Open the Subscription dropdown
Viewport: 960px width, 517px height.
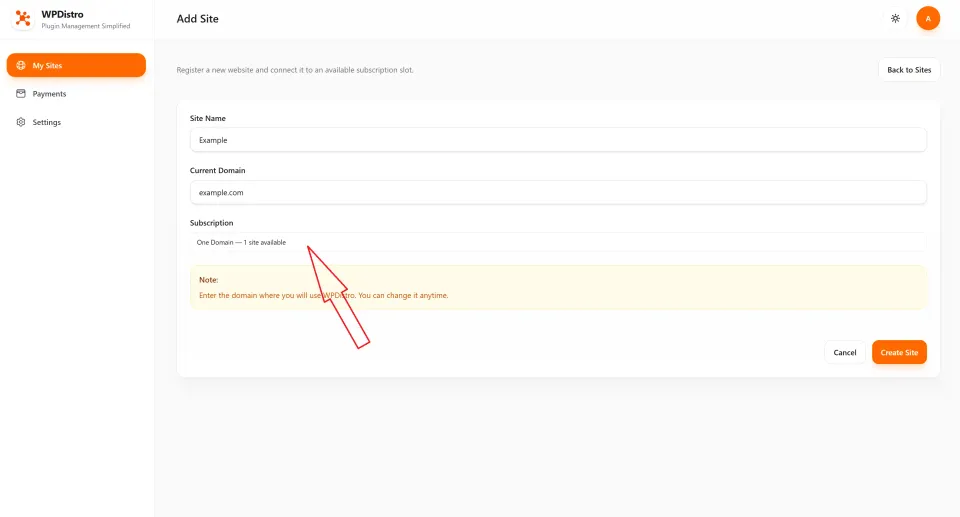(x=558, y=243)
